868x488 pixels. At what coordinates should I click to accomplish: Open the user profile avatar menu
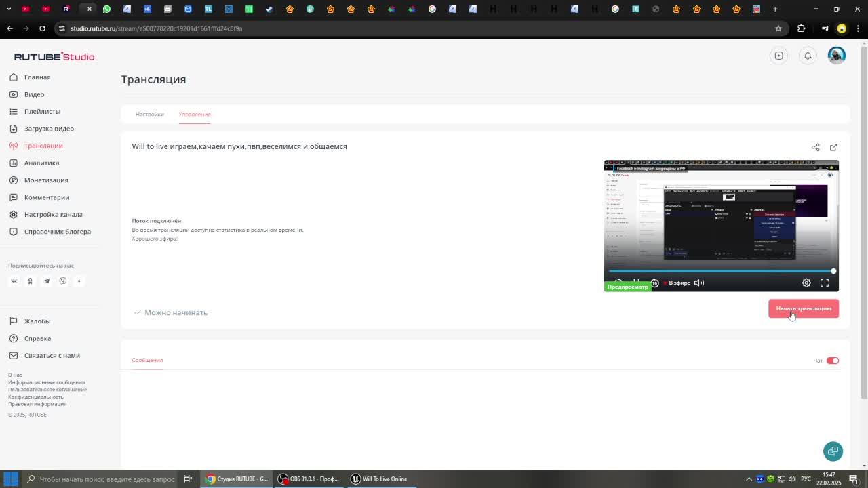836,56
